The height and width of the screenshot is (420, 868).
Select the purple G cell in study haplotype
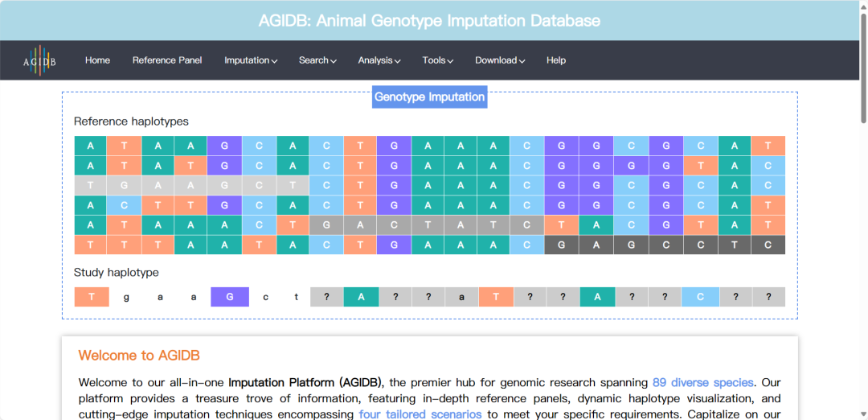230,297
